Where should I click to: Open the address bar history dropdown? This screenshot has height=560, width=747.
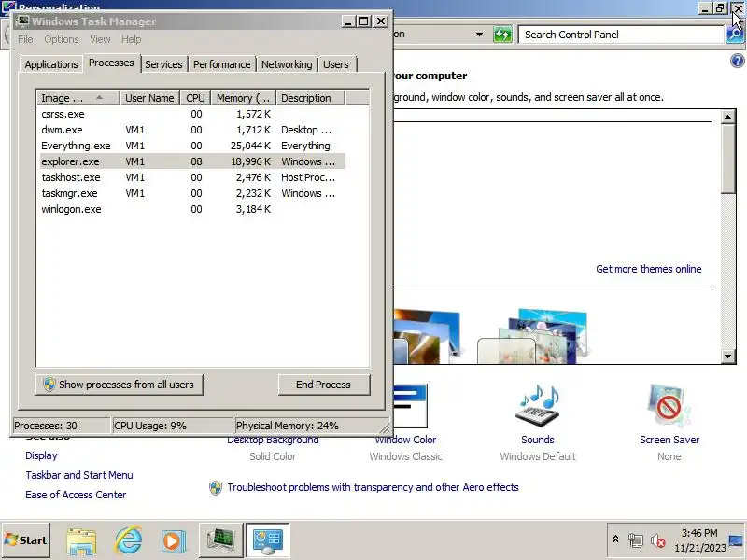(479, 35)
